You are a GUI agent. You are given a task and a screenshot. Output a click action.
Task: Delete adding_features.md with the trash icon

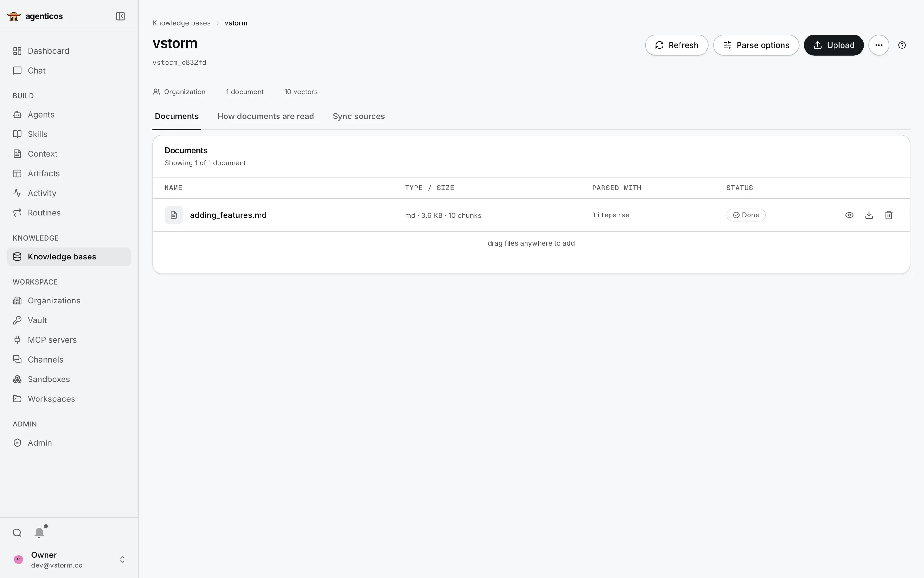click(889, 215)
